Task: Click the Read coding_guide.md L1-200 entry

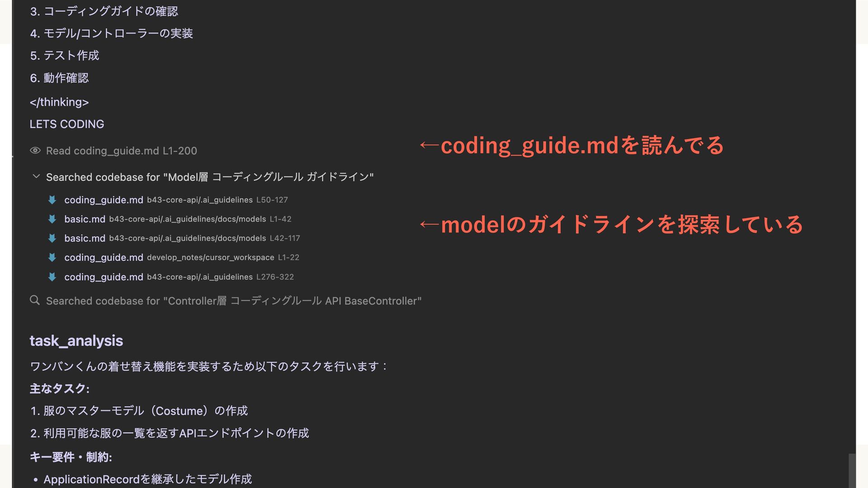Action: [121, 151]
